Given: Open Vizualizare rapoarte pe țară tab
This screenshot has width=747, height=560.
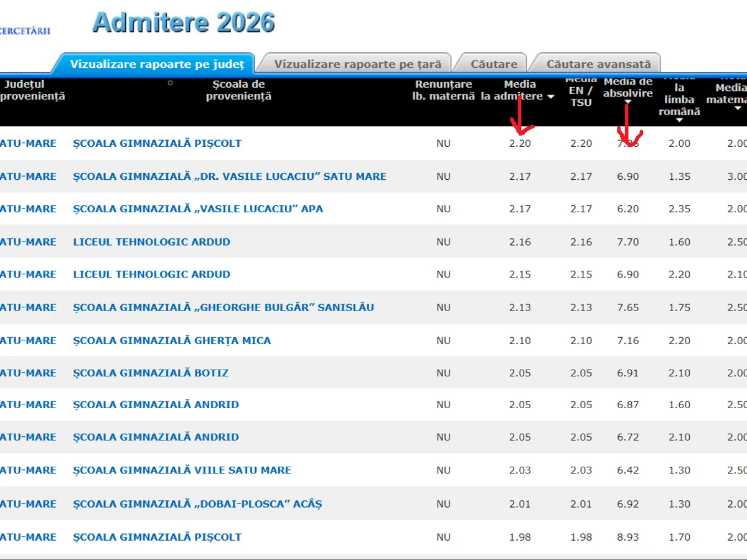Looking at the screenshot, I should coord(357,64).
